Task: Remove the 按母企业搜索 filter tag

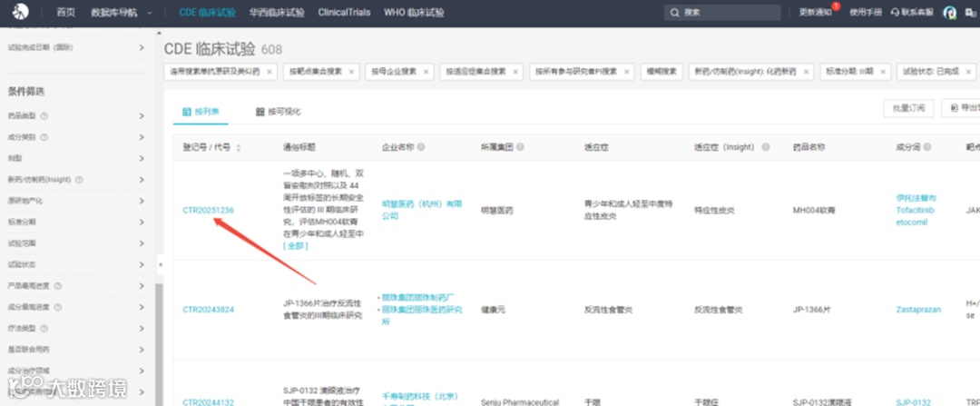Action: 426,72
